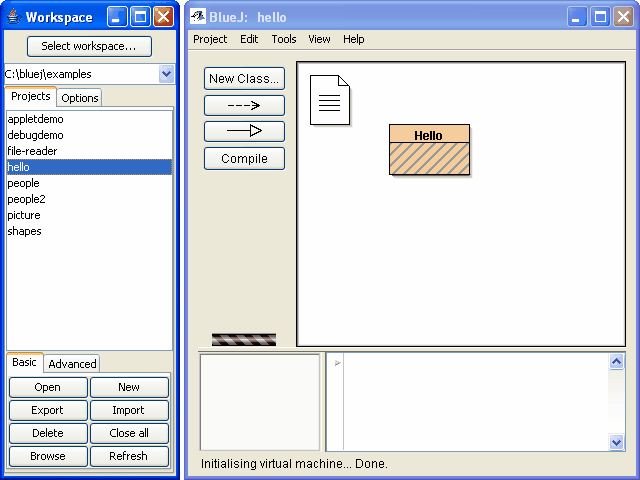Select the dashed uses-arrow tool
The image size is (640, 480).
click(244, 105)
